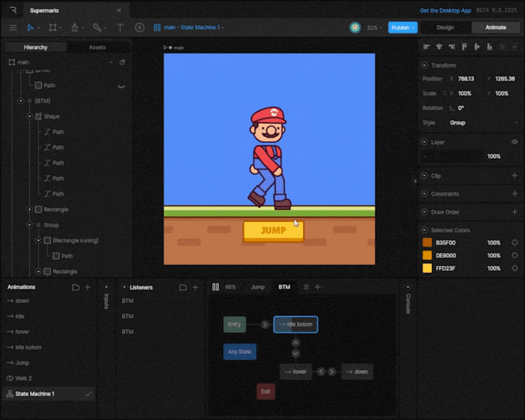Add new animation with plus icon
The height and width of the screenshot is (420, 525).
tap(88, 287)
